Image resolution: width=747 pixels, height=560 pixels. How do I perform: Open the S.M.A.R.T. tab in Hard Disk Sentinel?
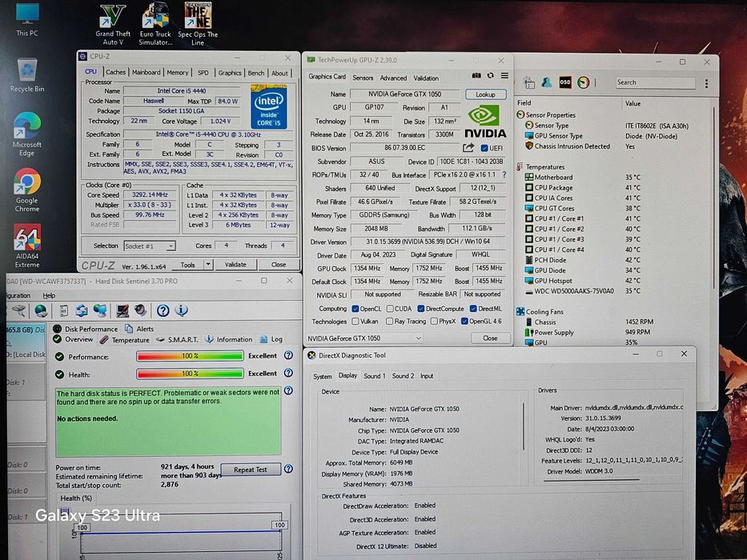pos(177,339)
